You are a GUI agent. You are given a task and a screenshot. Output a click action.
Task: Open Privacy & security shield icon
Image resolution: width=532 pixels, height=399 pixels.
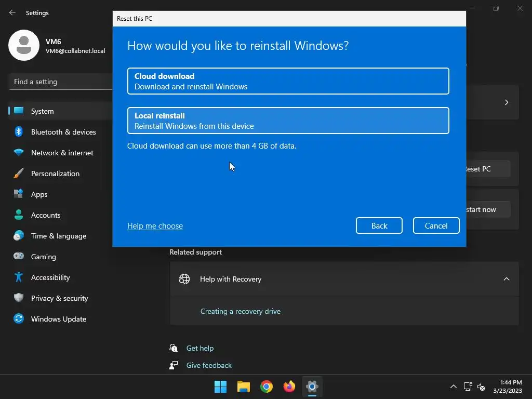(19, 298)
